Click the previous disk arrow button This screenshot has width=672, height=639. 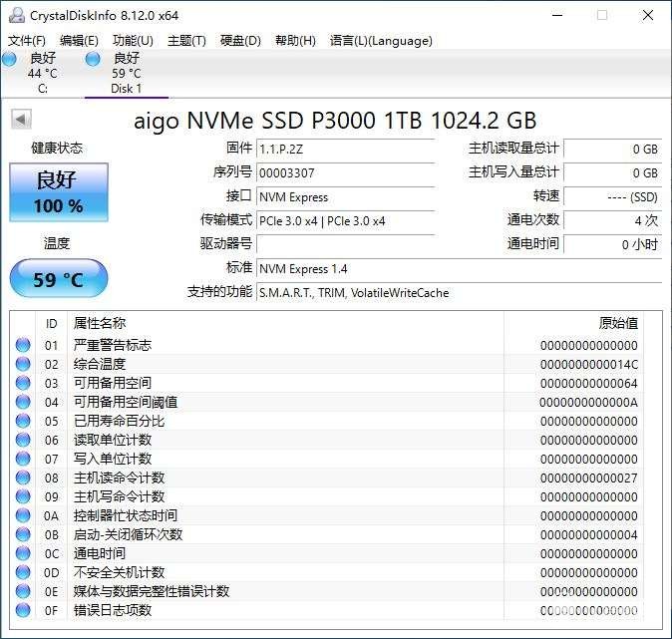click(21, 120)
